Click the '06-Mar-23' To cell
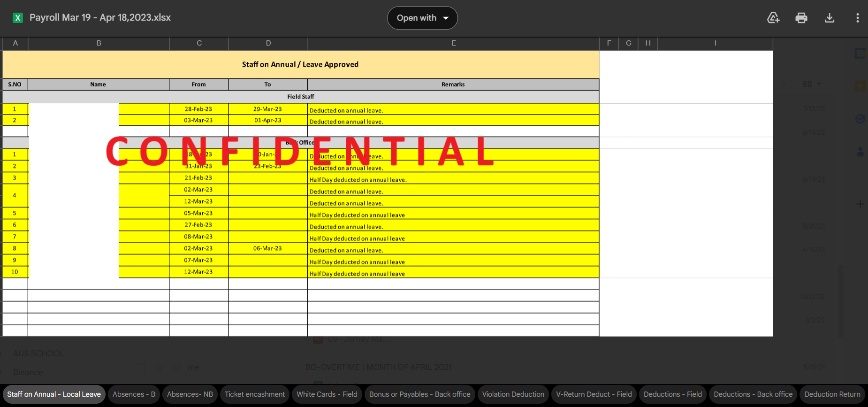The height and width of the screenshot is (407, 868). pos(268,248)
